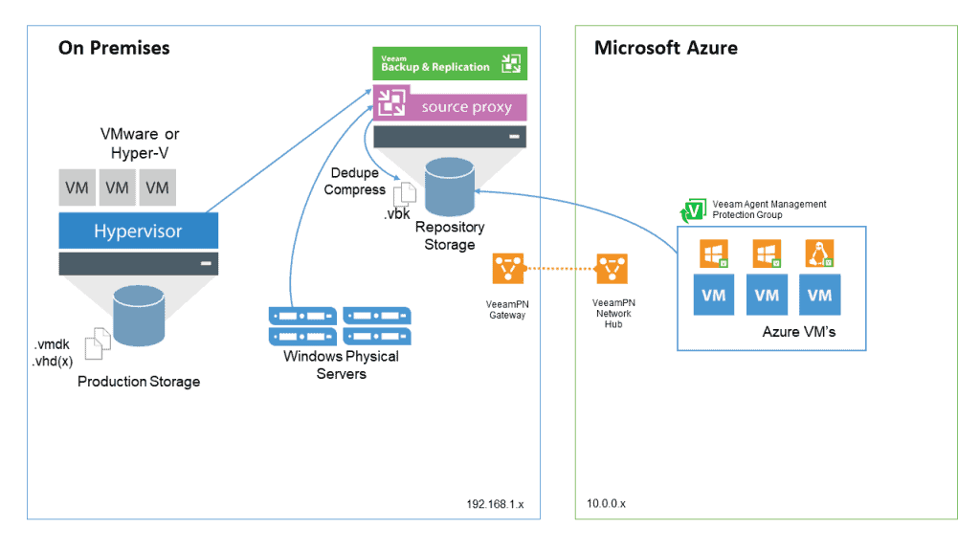Click the dark server bar under source proxy
The image size is (980, 551).
tap(450, 137)
